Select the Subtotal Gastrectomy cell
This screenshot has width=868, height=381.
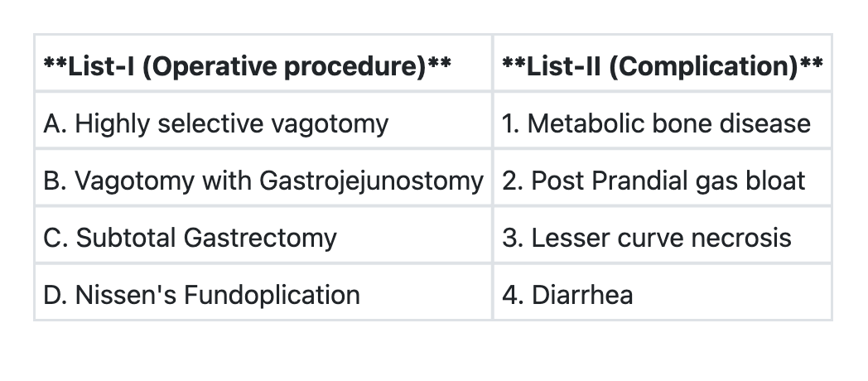[190, 238]
